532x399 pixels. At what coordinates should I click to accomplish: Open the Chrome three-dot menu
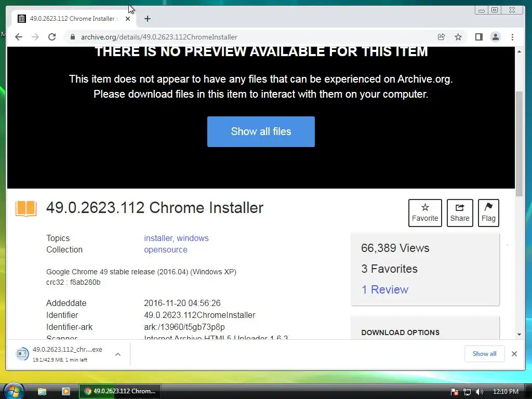pos(512,37)
